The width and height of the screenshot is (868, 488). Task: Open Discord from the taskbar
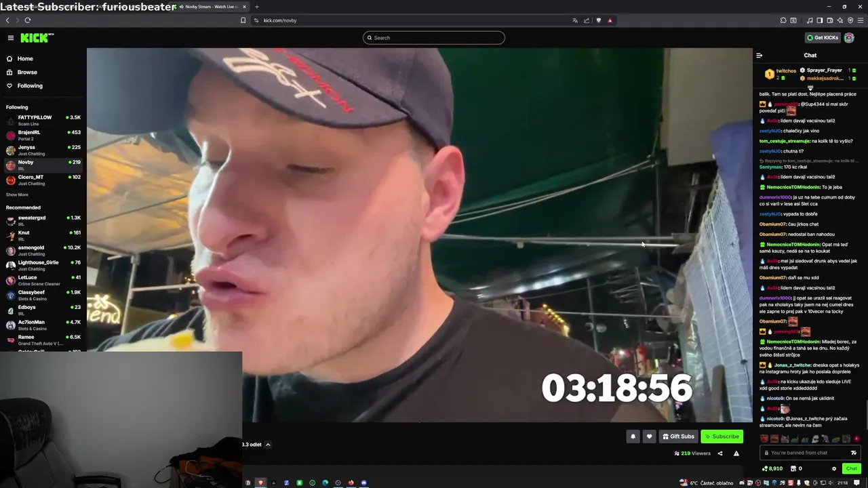point(364,483)
